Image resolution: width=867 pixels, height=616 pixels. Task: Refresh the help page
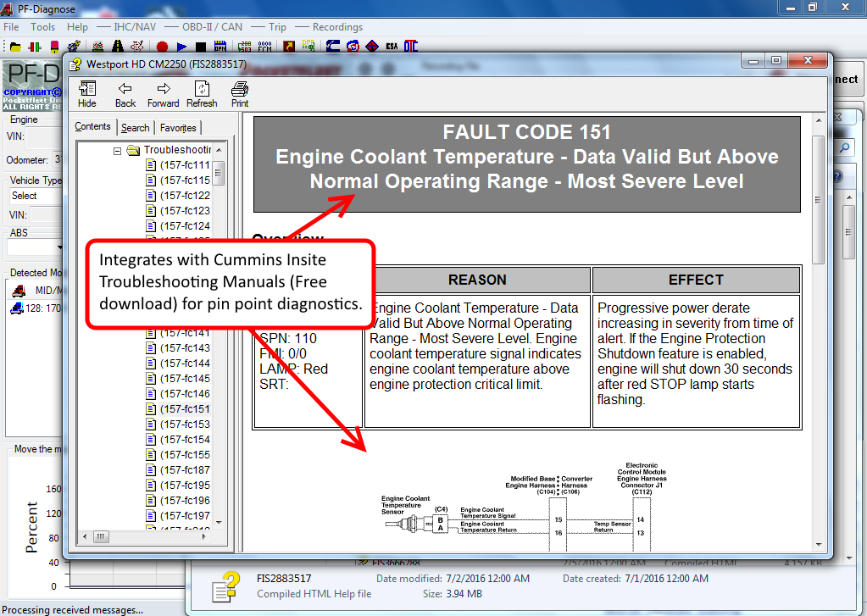202,94
